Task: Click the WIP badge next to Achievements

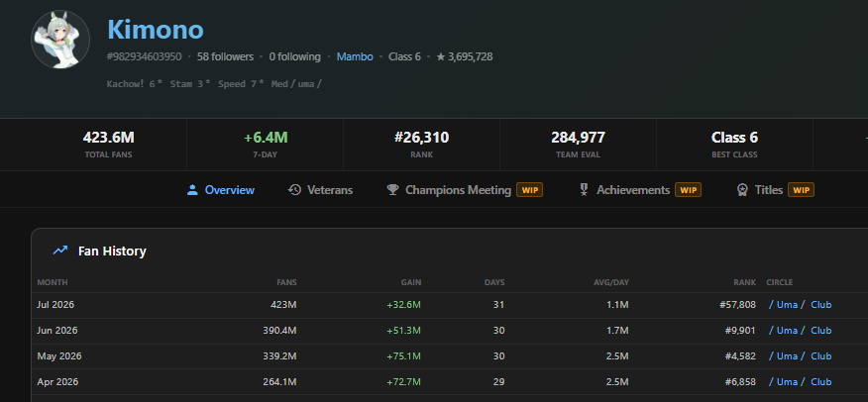Action: pyautogui.click(x=688, y=190)
